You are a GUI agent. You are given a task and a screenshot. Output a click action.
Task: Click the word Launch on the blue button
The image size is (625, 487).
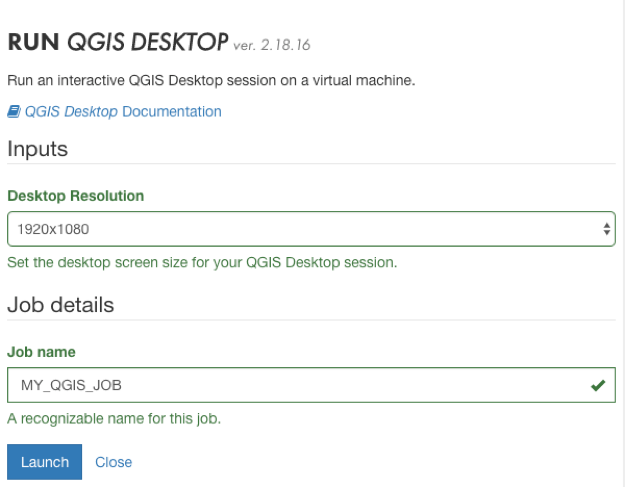(x=44, y=462)
